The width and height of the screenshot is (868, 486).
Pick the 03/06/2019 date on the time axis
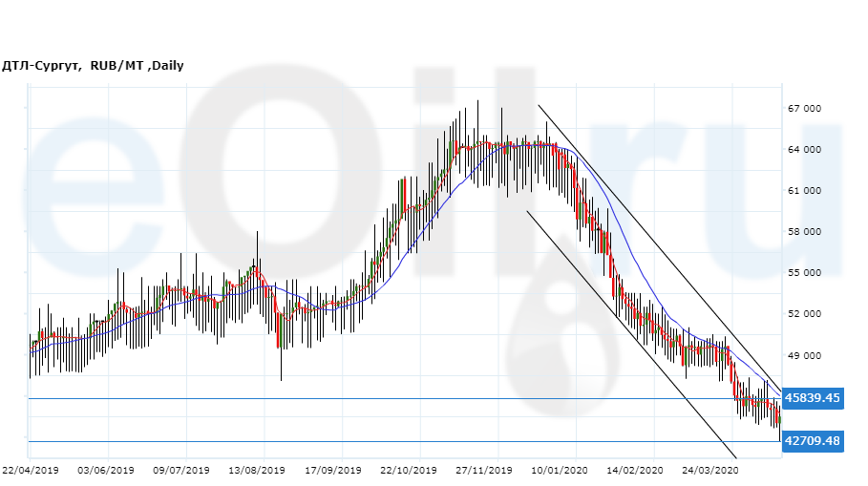point(106,471)
